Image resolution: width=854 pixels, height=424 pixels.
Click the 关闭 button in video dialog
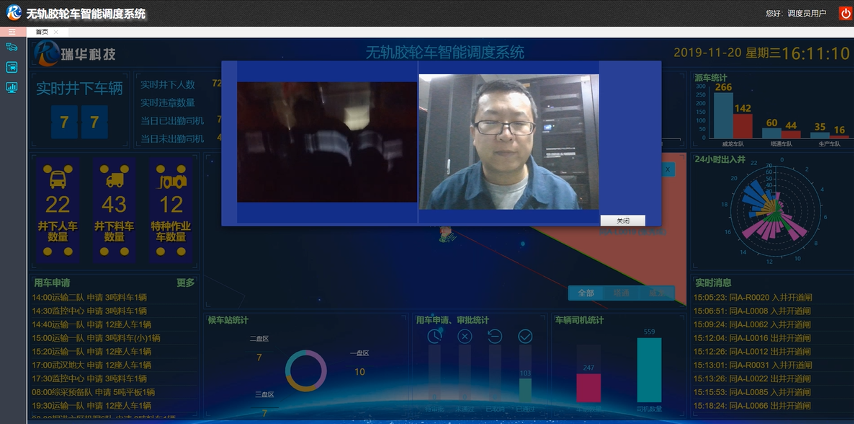[x=623, y=221]
